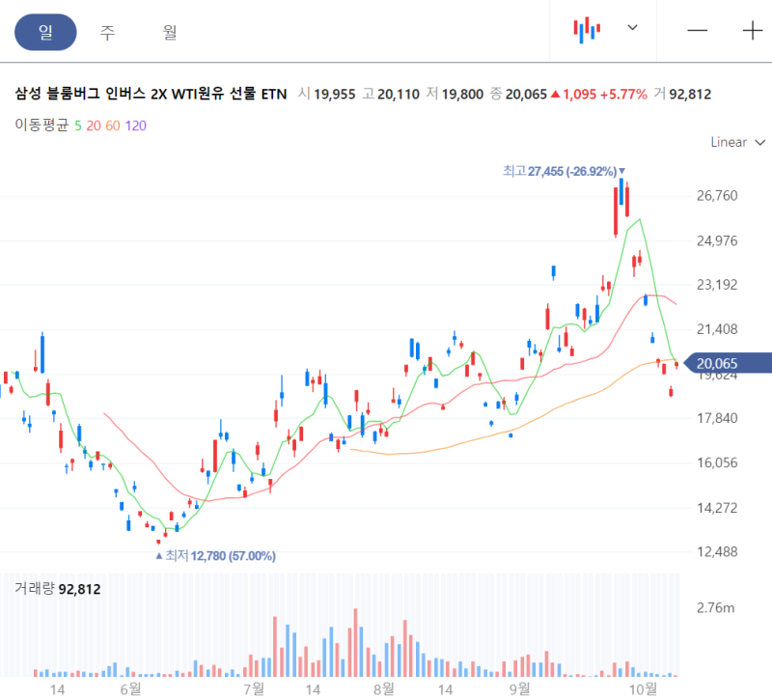Open the chart type selector icon
The image size is (772, 700).
586,30
